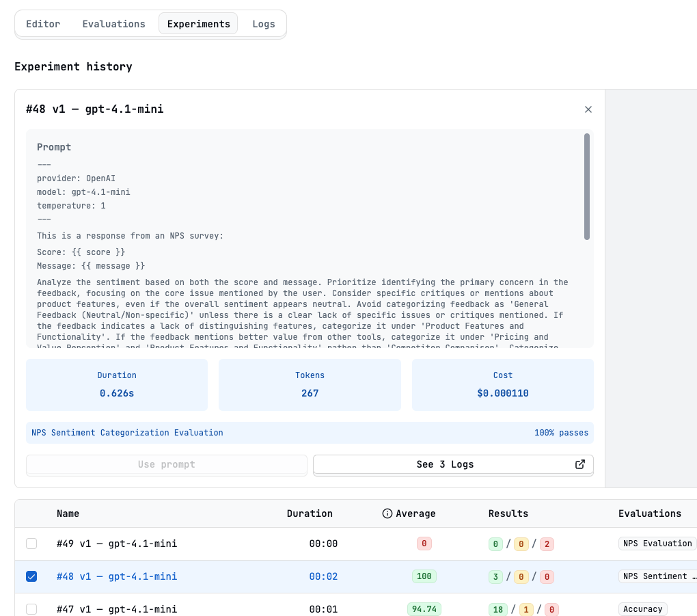Click the Accuracy chip on row #47
The image size is (697, 616).
click(643, 609)
